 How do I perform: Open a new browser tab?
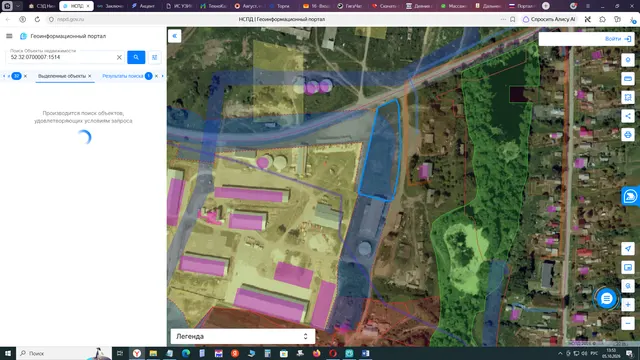[x=546, y=6]
